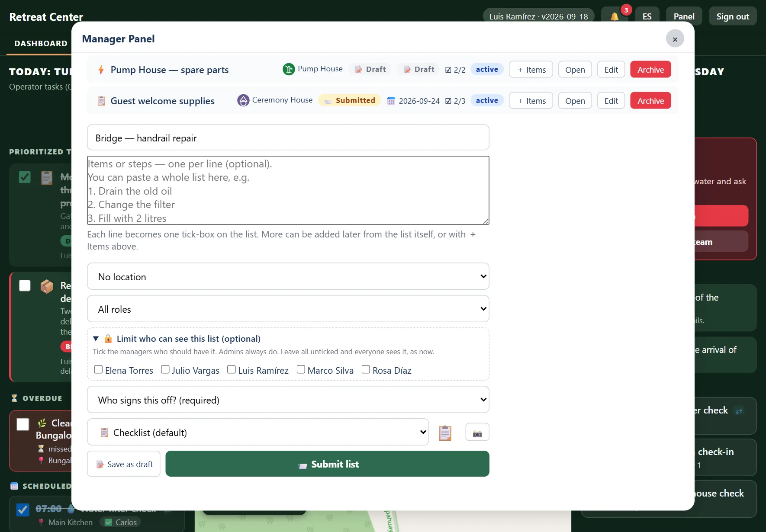Save the list as draft
Viewport: 766px width, 532px height.
pyautogui.click(x=124, y=464)
